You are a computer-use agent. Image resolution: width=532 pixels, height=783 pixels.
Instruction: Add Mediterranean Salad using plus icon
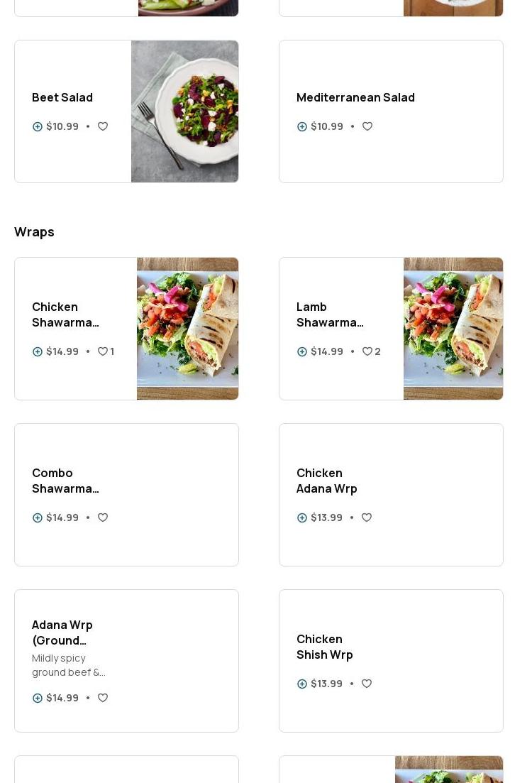pos(302,126)
